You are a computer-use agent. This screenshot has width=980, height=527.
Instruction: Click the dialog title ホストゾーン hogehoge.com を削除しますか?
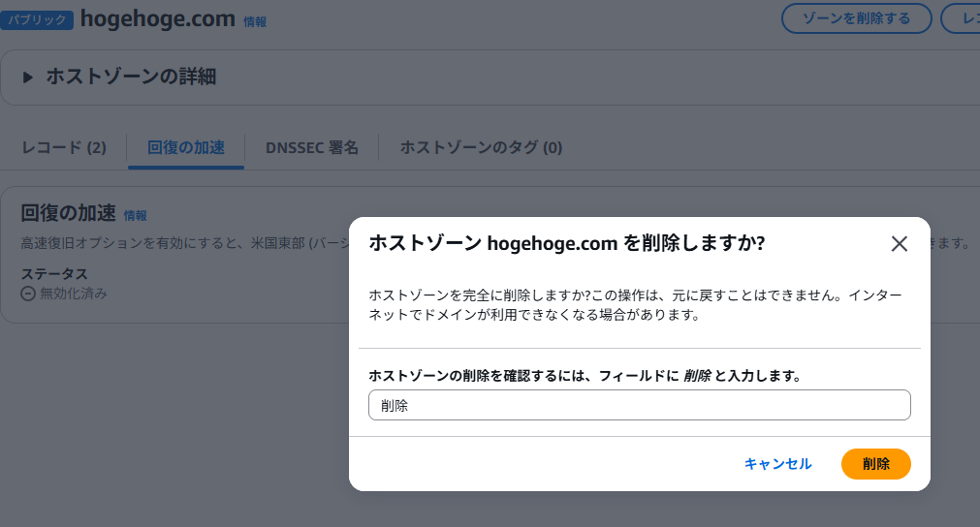coord(567,243)
